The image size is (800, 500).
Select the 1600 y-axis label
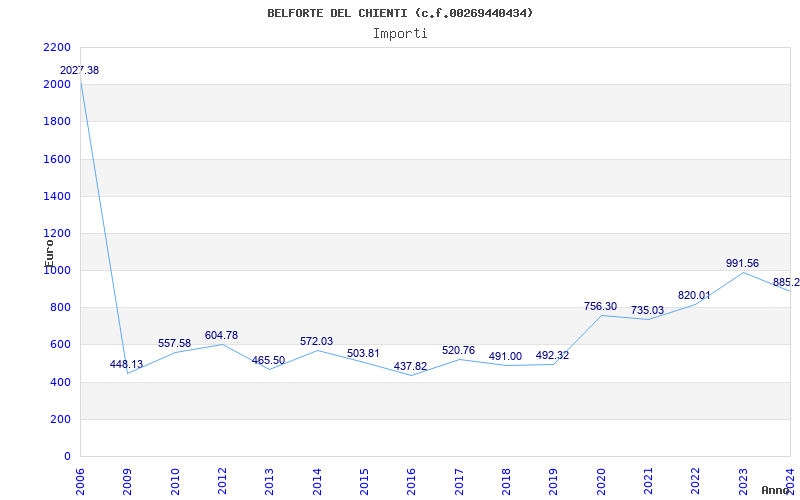[57, 159]
